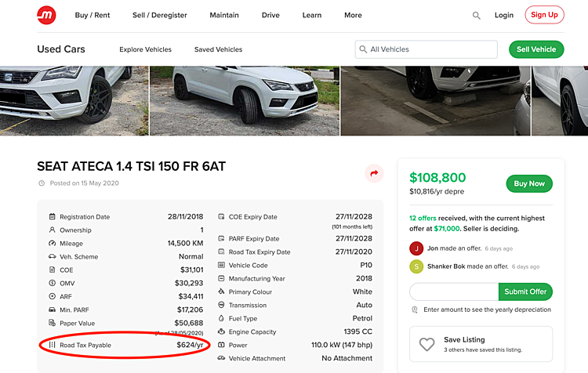The height and width of the screenshot is (373, 588).
Task: Click the icon beside Power
Action: (221, 345)
